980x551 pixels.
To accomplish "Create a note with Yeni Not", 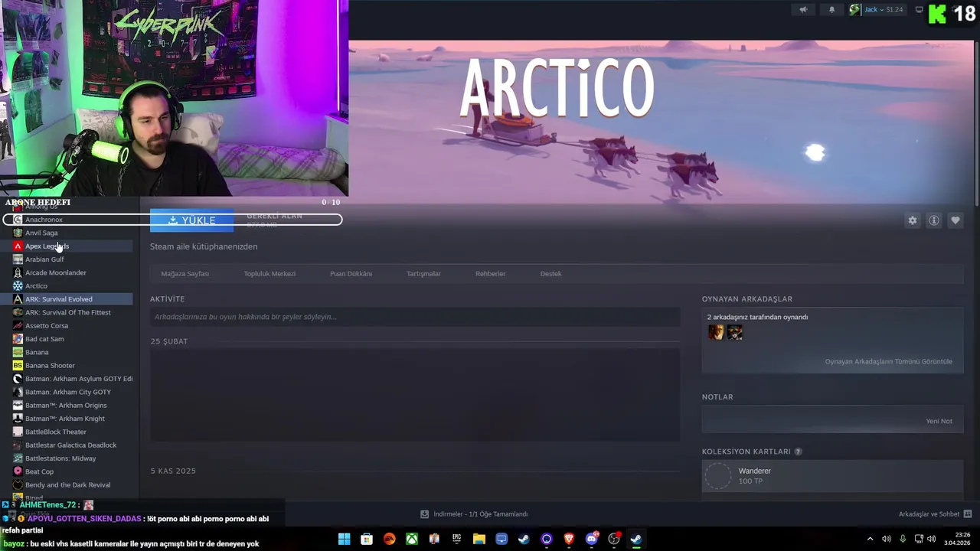I will (939, 421).
